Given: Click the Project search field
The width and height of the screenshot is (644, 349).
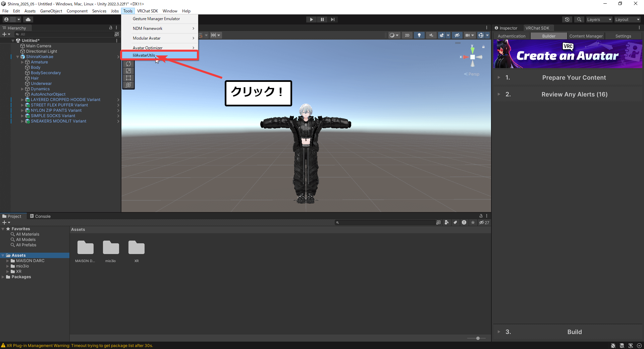Looking at the screenshot, I should (x=385, y=222).
